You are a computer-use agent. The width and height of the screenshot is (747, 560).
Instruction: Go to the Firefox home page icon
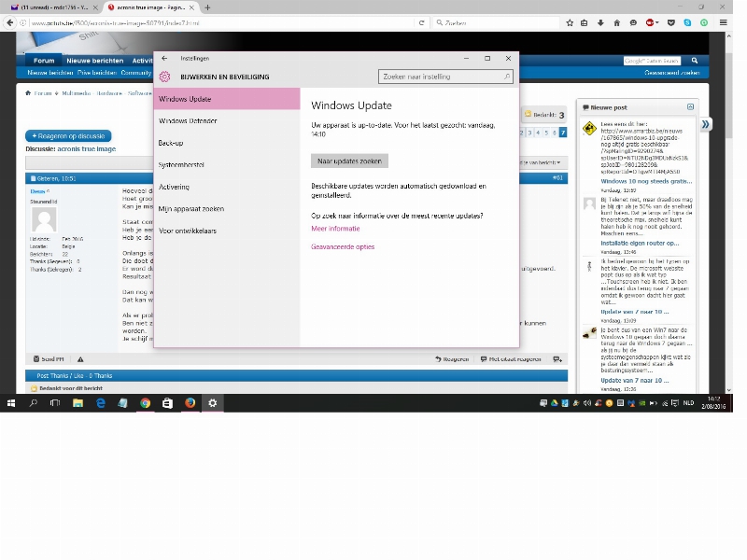617,22
